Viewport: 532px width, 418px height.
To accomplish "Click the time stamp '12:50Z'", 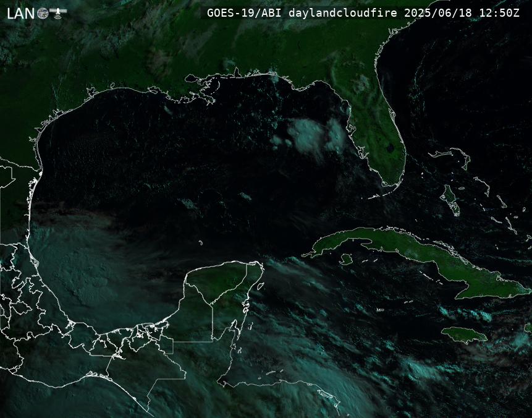I will coord(499,13).
